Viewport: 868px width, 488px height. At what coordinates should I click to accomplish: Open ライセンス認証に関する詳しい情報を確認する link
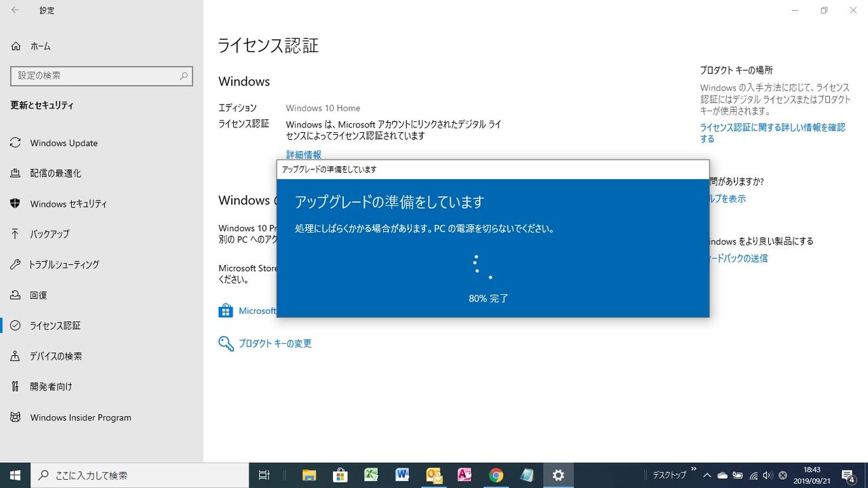click(772, 133)
